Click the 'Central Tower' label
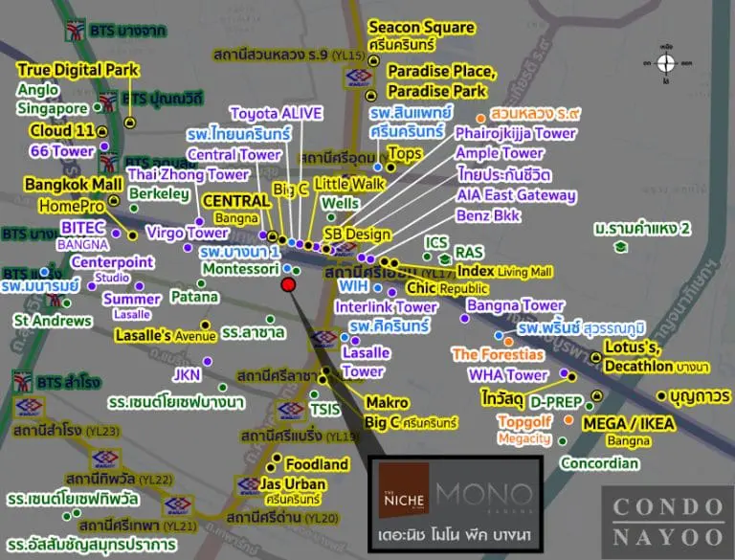735x560 pixels. (234, 155)
